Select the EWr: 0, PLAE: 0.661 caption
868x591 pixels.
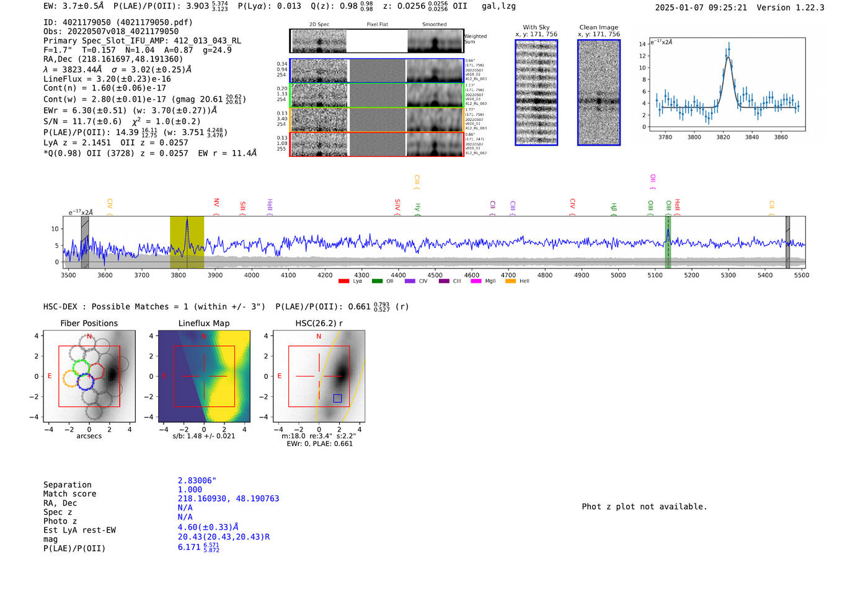tap(319, 443)
